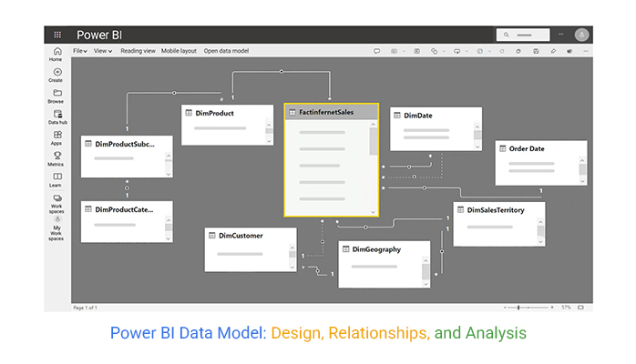Viewport: 636px width, 364px height.
Task: Select the DimProductSubc... table title
Action: (125, 144)
